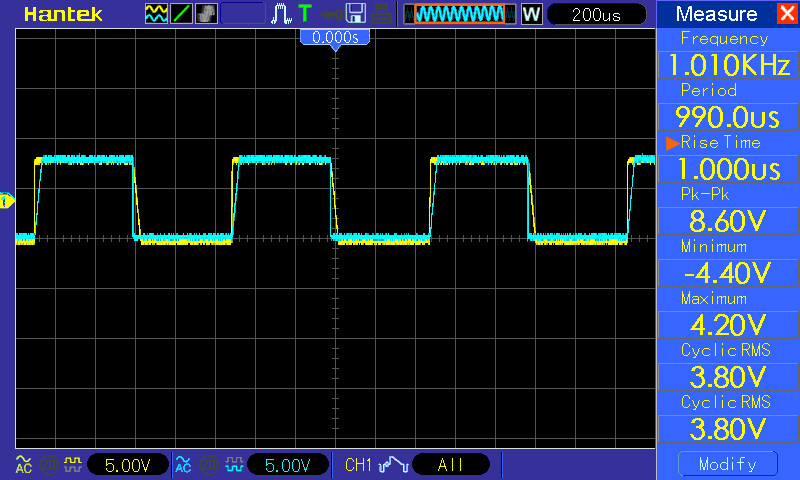Screen dimensions: 800x480
Task: Click the channel 1 ground level marker
Action: pyautogui.click(x=7, y=201)
